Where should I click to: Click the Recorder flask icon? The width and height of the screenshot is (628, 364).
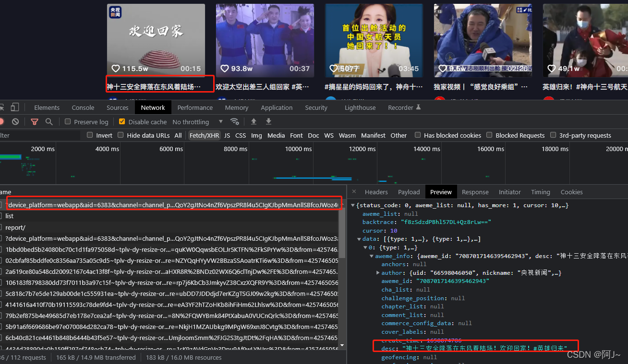418,107
